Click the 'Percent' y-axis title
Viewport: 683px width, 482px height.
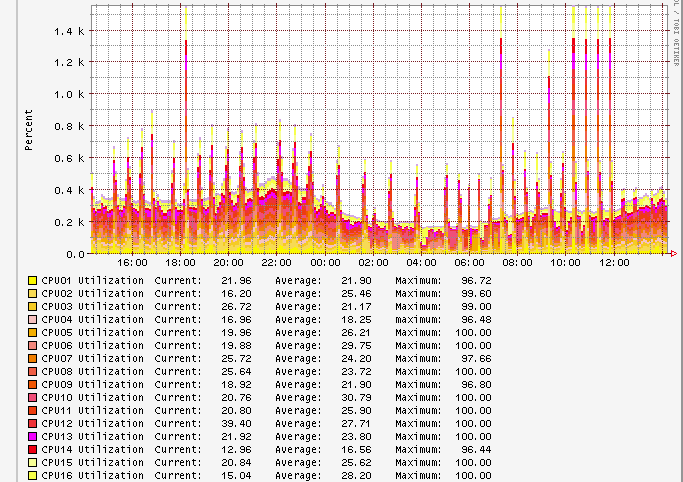[29, 130]
